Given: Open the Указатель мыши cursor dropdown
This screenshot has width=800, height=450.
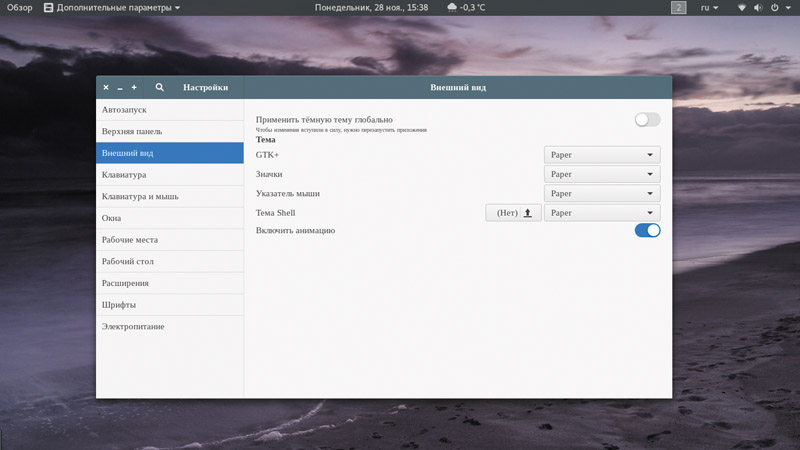Looking at the screenshot, I should click(602, 193).
